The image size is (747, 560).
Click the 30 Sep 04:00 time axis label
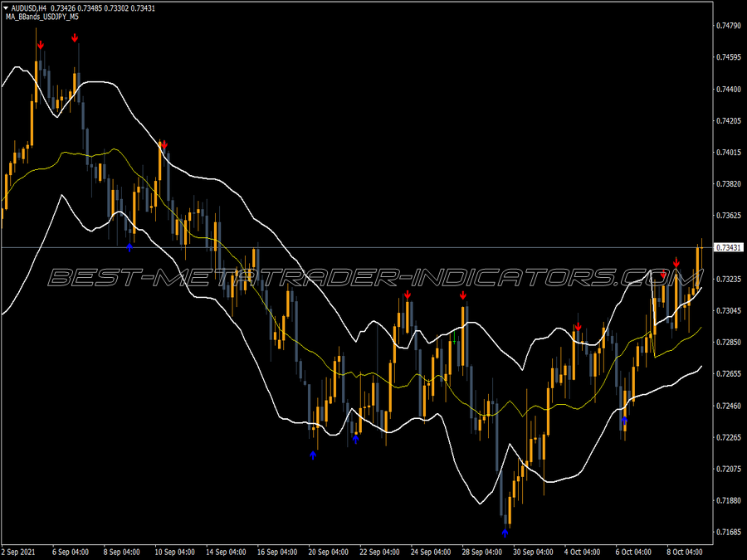(x=533, y=552)
